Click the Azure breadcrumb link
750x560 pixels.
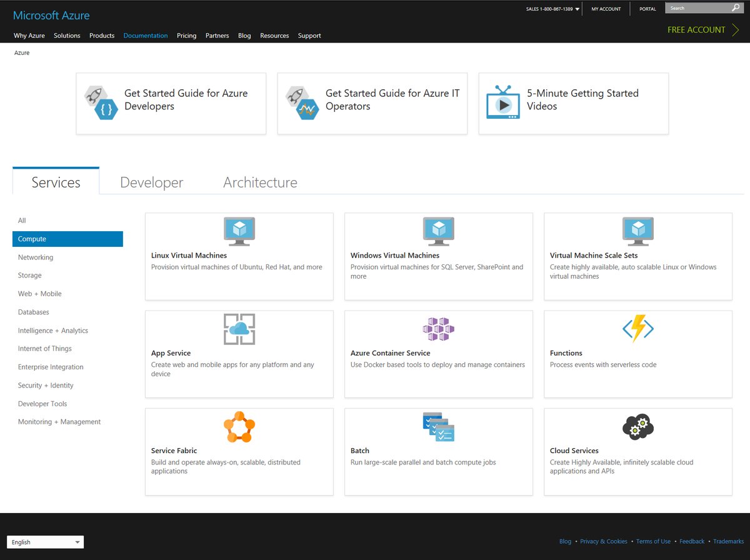[22, 53]
